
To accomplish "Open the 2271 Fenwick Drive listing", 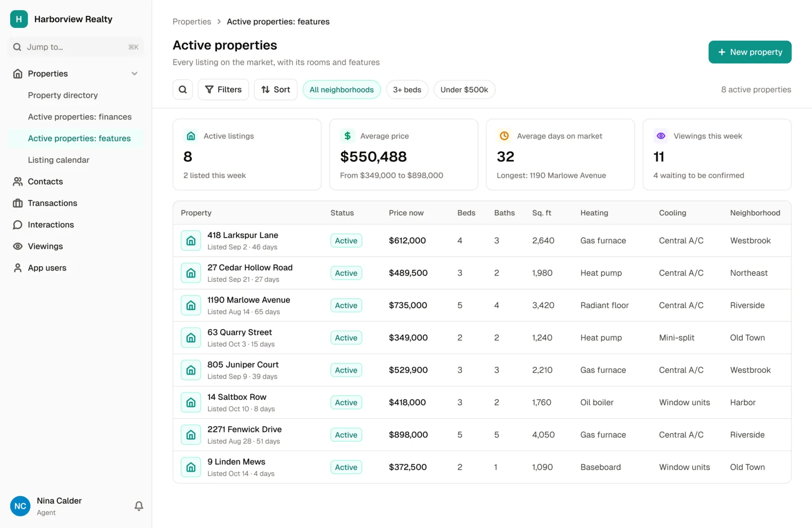I will coord(244,430).
